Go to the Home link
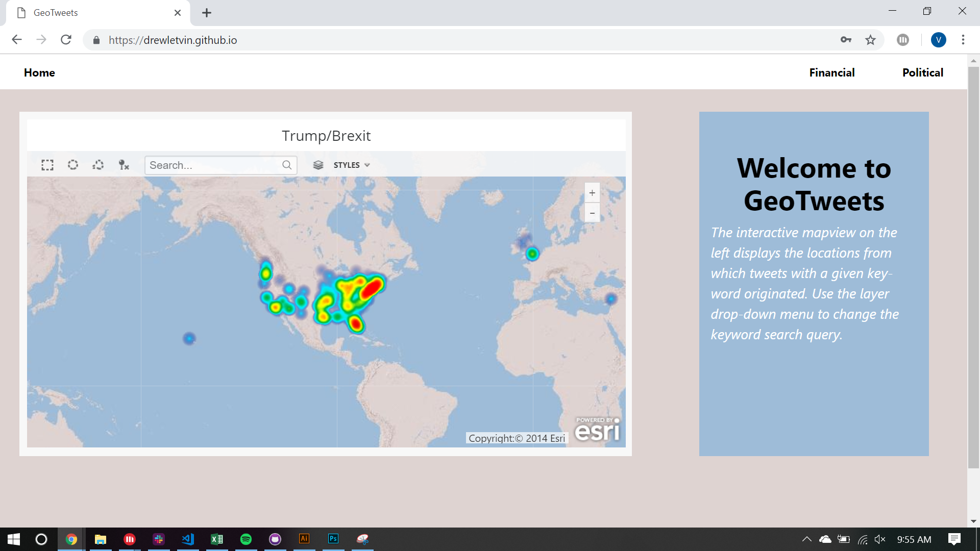 tap(39, 72)
